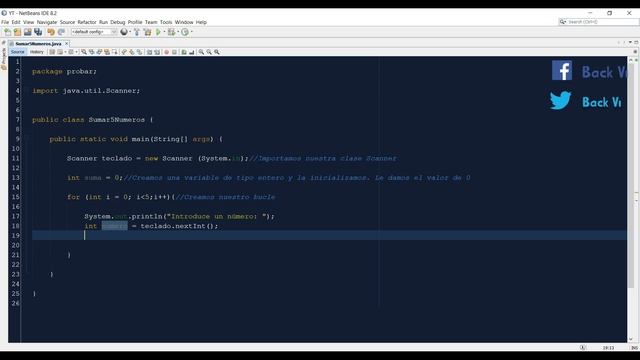Click the Next Bookmark icon
The width and height of the screenshot is (640, 360).
[x=132, y=52]
